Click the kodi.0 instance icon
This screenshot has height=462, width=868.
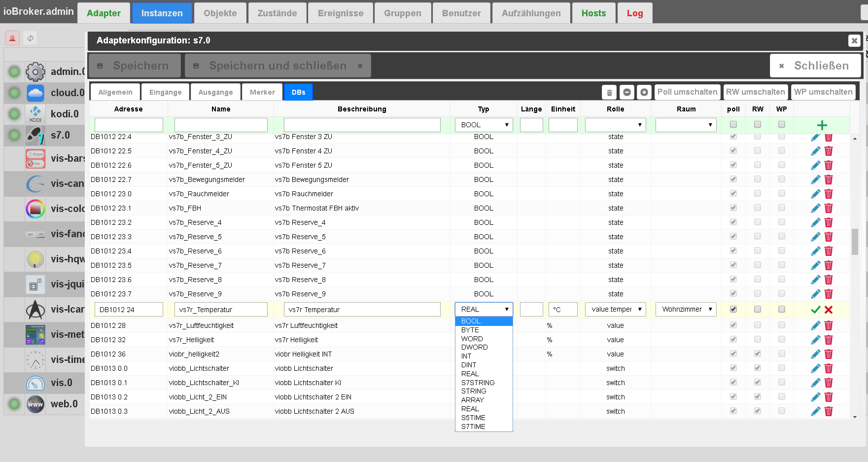(35, 114)
